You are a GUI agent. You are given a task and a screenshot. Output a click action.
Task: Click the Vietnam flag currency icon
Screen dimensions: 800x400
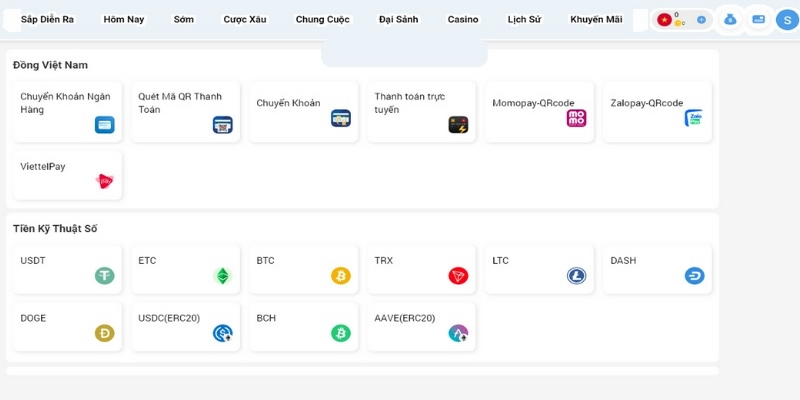point(664,19)
